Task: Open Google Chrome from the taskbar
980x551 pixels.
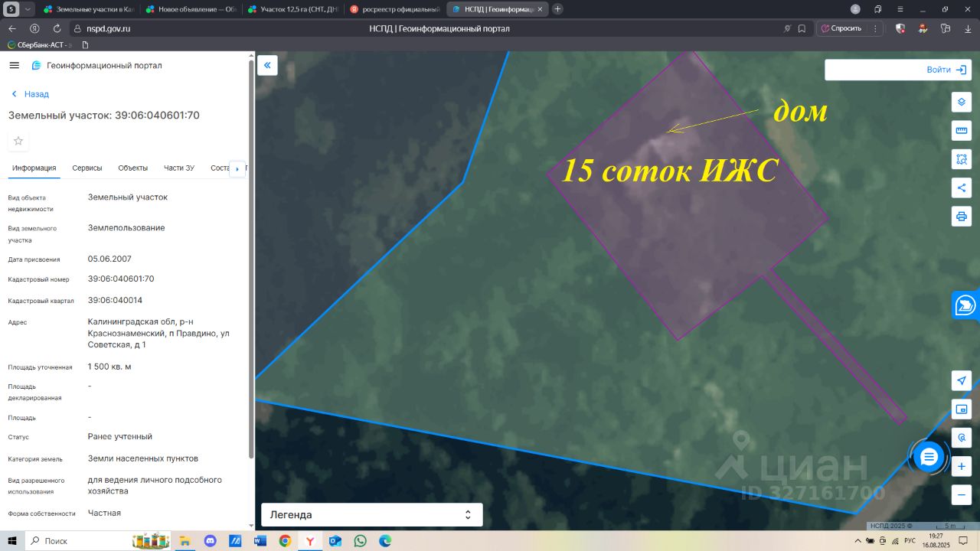Action: [x=285, y=541]
